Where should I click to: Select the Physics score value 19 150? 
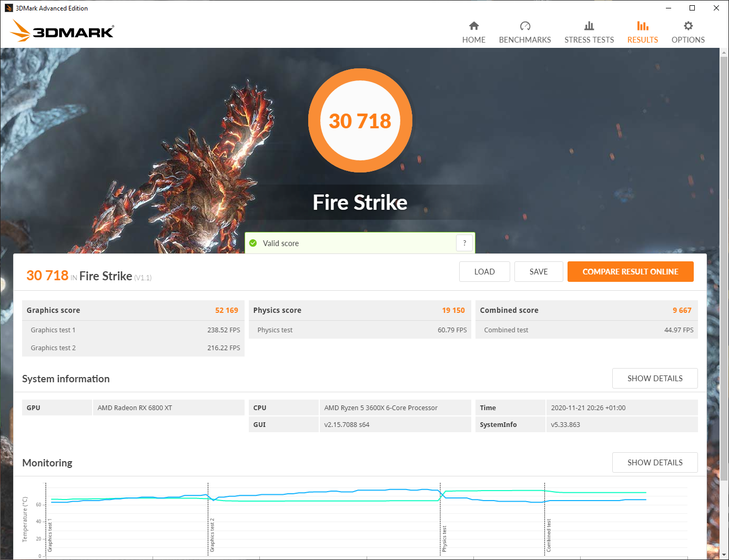453,310
